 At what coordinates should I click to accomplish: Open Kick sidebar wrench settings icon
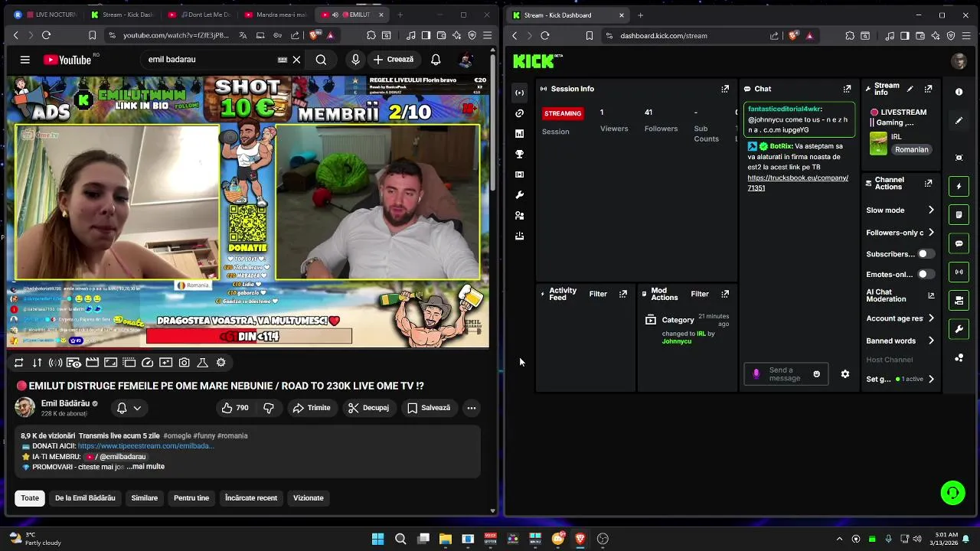520,195
